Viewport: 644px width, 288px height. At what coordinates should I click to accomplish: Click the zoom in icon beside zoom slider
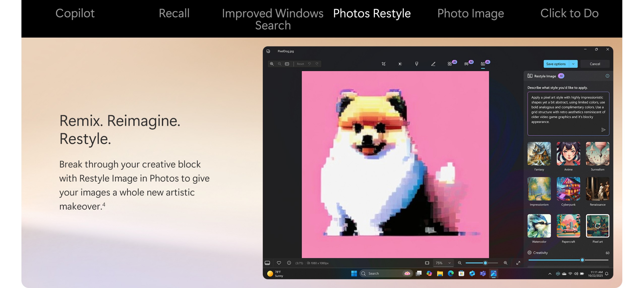[x=506, y=263]
